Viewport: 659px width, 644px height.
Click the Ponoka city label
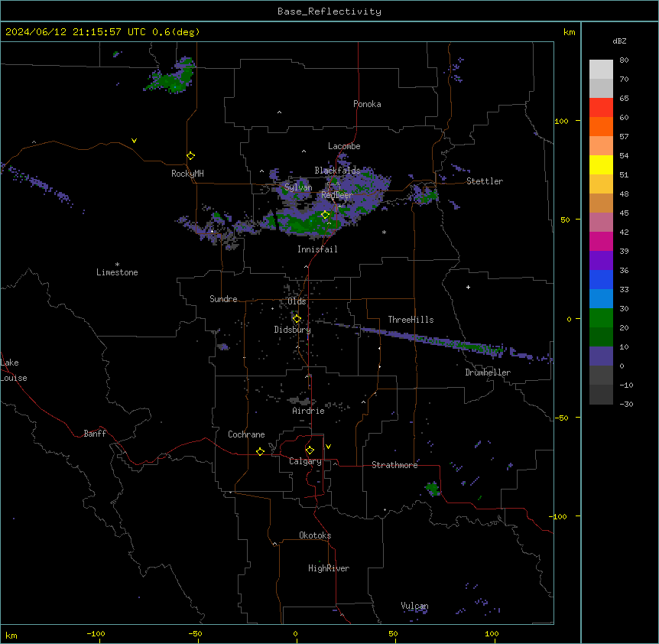pyautogui.click(x=367, y=104)
